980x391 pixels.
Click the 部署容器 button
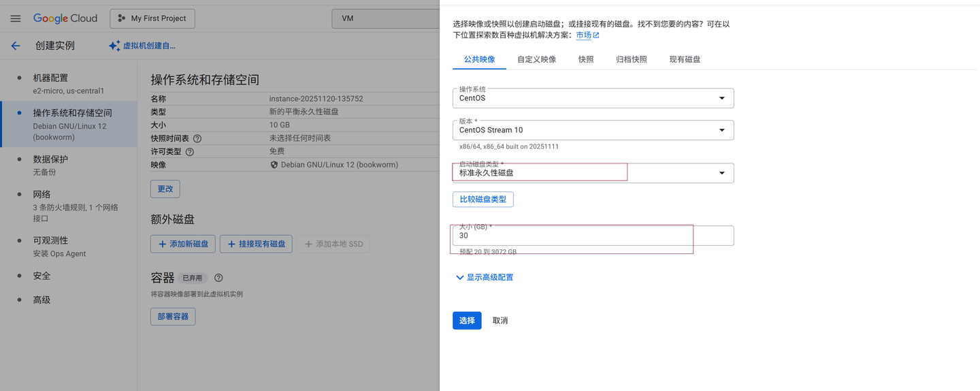173,317
